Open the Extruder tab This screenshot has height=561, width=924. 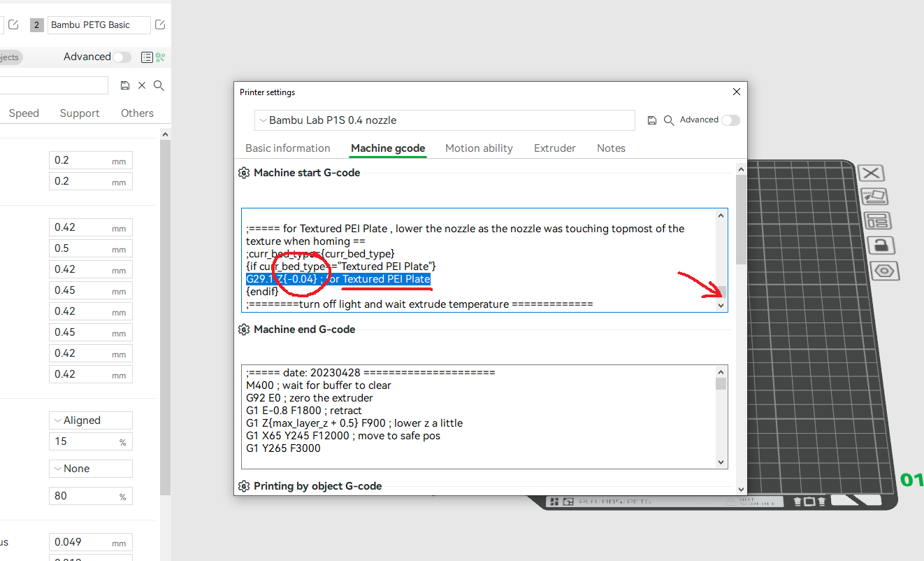pyautogui.click(x=555, y=148)
